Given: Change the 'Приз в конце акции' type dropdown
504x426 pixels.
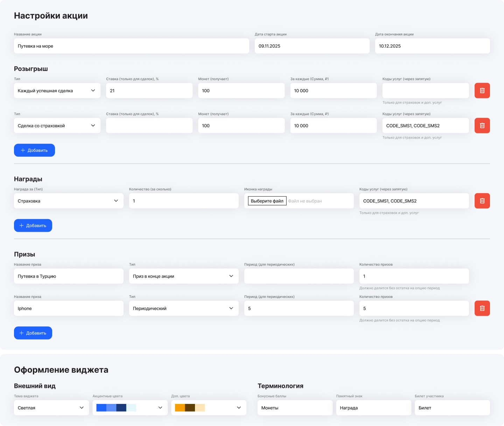Looking at the screenshot, I should pyautogui.click(x=183, y=276).
